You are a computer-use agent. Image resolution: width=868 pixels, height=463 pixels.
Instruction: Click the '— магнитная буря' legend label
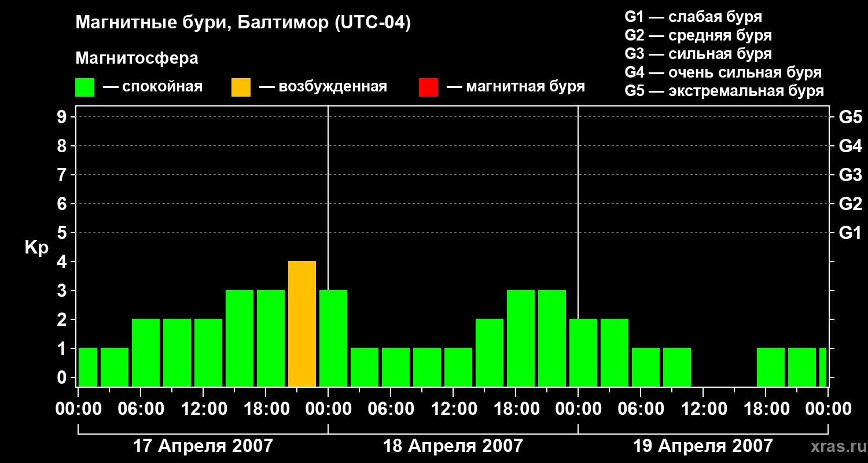click(x=516, y=87)
